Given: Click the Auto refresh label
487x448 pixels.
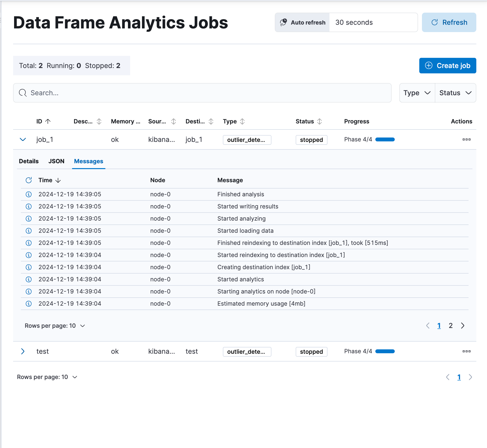Looking at the screenshot, I should (x=308, y=22).
